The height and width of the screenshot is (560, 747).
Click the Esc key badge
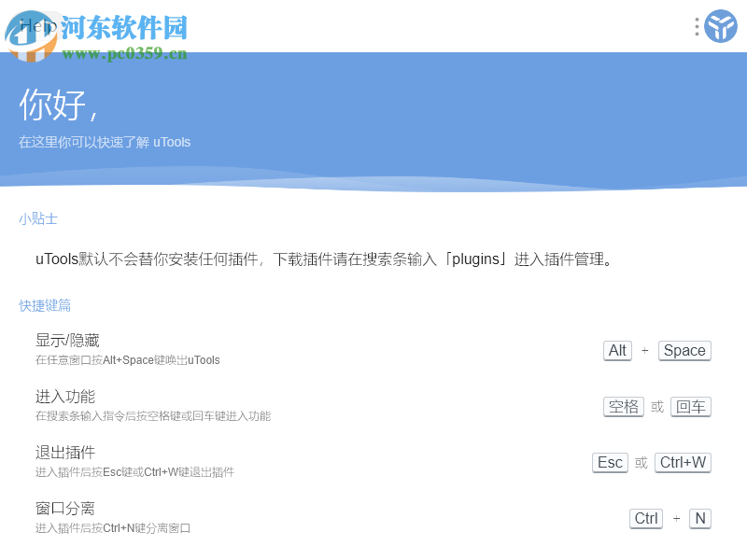[610, 463]
